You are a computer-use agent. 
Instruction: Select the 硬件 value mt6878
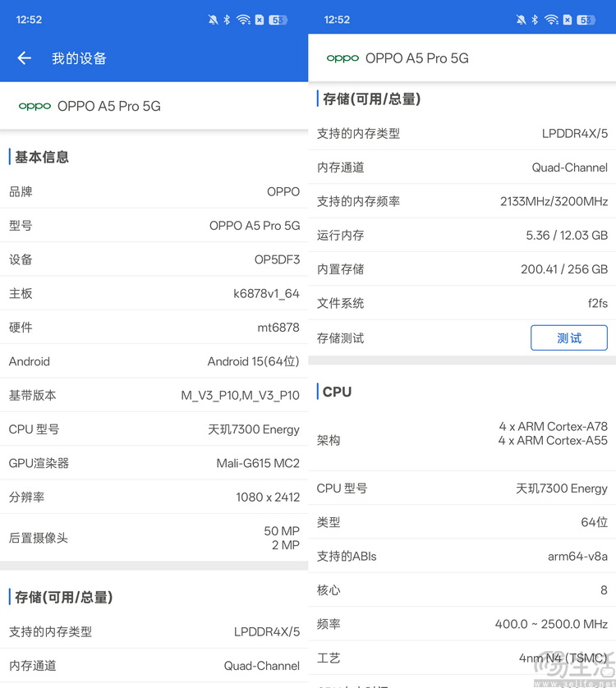click(x=278, y=328)
